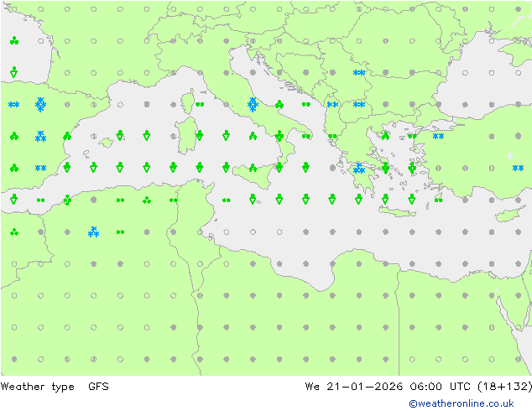Select the large blue snowflake over northern Spain

pos(41,105)
